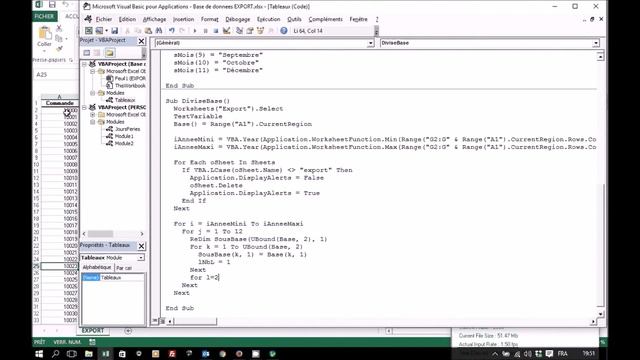
Task: Open the Properties Window toolbar icon
Action: point(250,31)
